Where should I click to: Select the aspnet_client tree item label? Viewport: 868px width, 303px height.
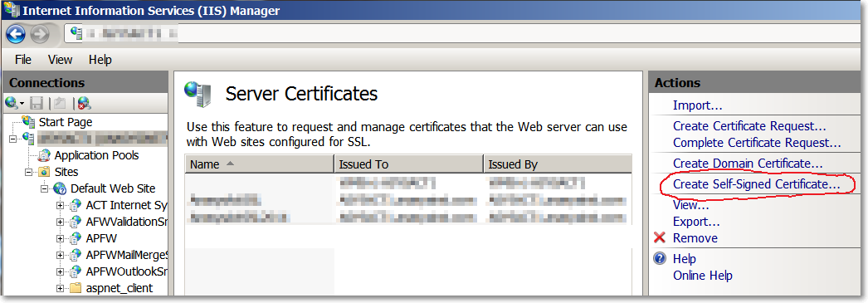[119, 289]
